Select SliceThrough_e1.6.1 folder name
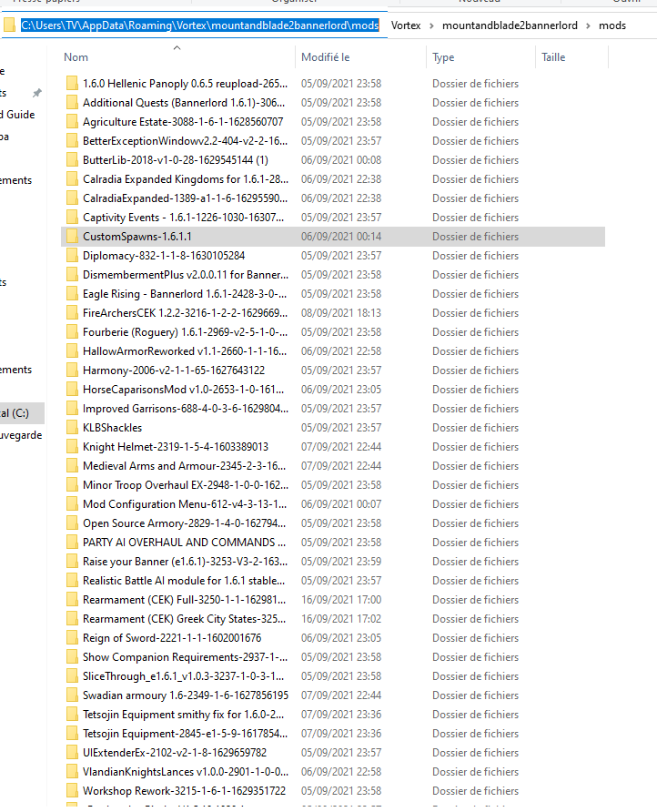The image size is (657, 812). click(x=183, y=677)
